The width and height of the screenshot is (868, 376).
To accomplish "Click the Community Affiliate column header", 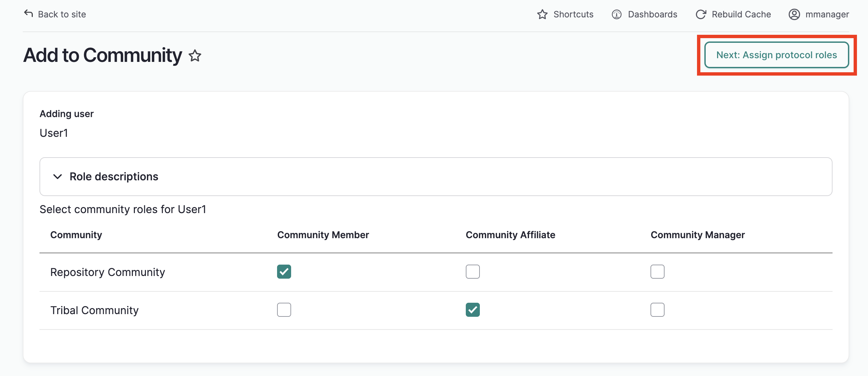I will coord(510,235).
